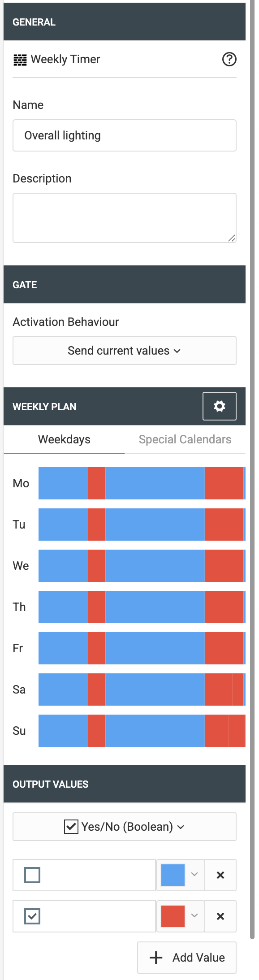Remove the red checked output value
Image resolution: width=259 pixels, height=980 pixels.
click(x=220, y=916)
